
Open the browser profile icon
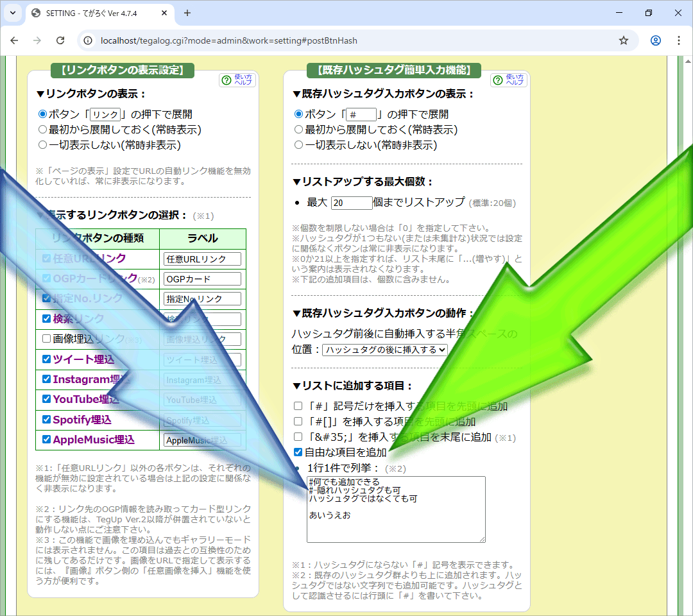tap(655, 40)
